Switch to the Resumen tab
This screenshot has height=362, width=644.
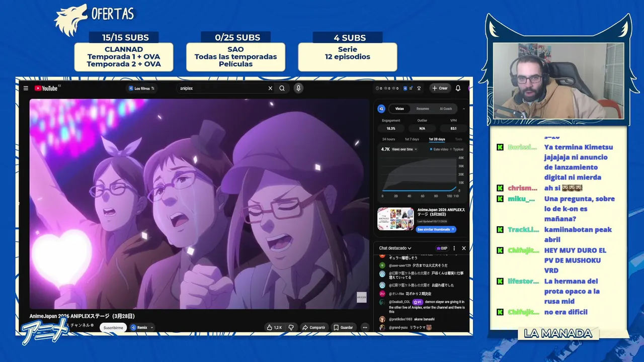(x=423, y=109)
